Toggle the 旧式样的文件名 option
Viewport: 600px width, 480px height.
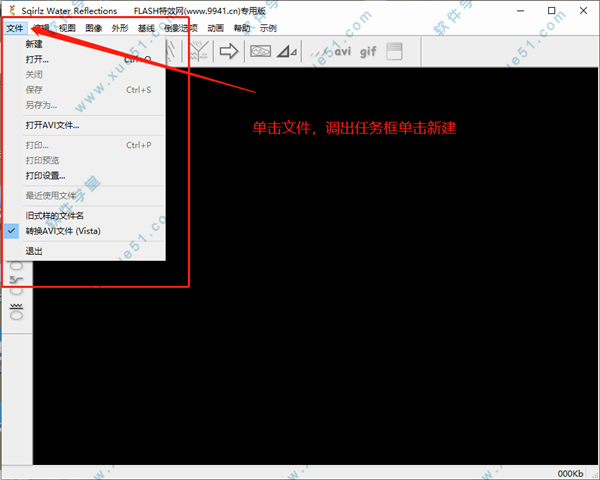pos(55,215)
